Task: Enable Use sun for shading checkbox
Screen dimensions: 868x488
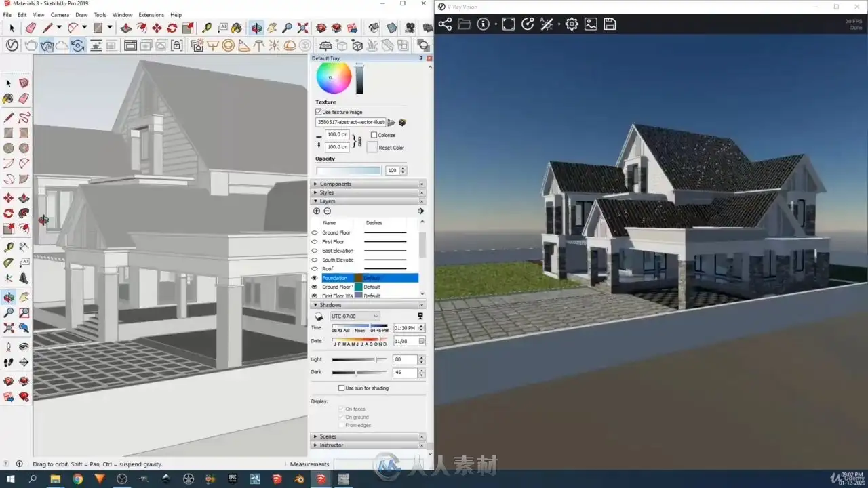Action: pyautogui.click(x=342, y=388)
